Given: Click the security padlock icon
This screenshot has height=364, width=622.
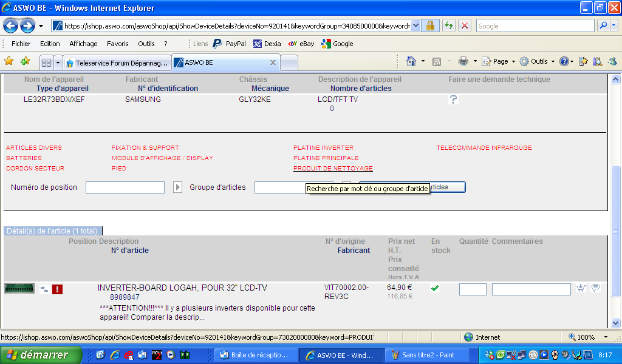Looking at the screenshot, I should click(430, 26).
